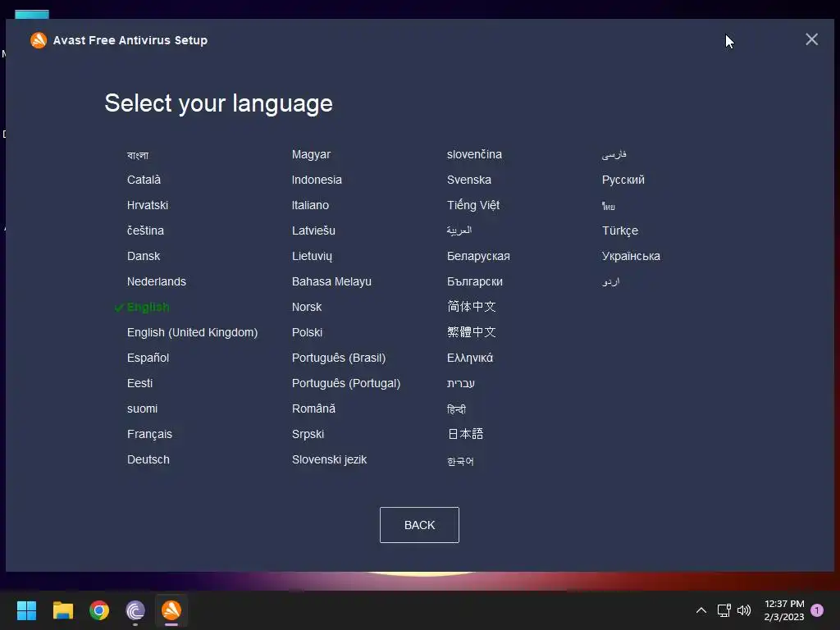Select Norsk language
This screenshot has height=630, width=840.
(x=307, y=307)
